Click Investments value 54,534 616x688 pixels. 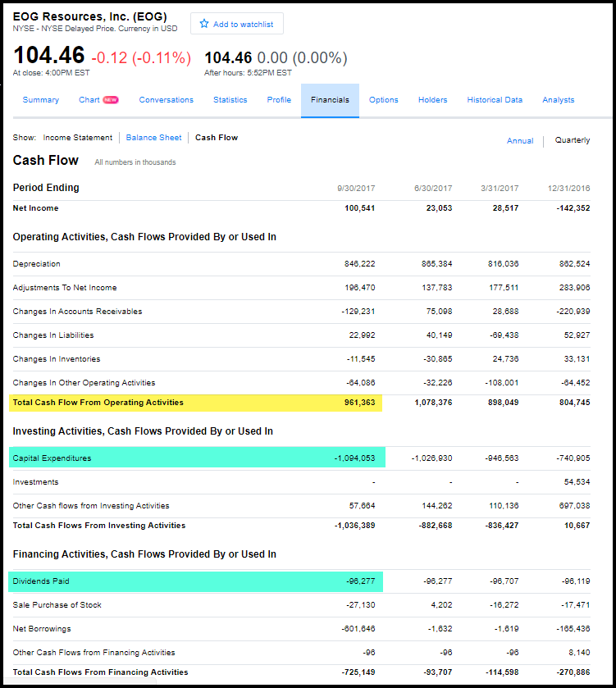point(577,482)
